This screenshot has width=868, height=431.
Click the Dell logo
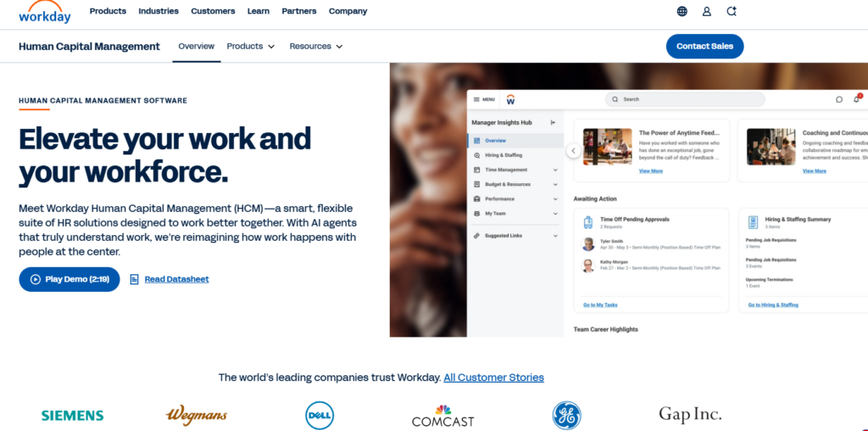[320, 416]
